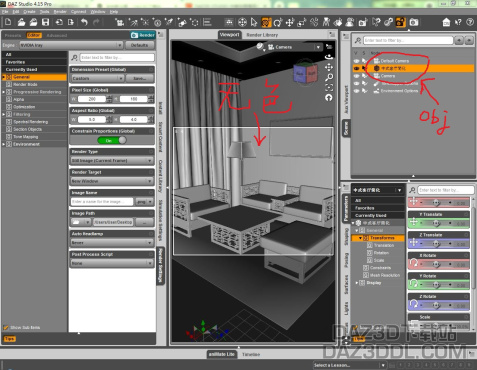Click the viewport pan arrows icon

click(329, 68)
